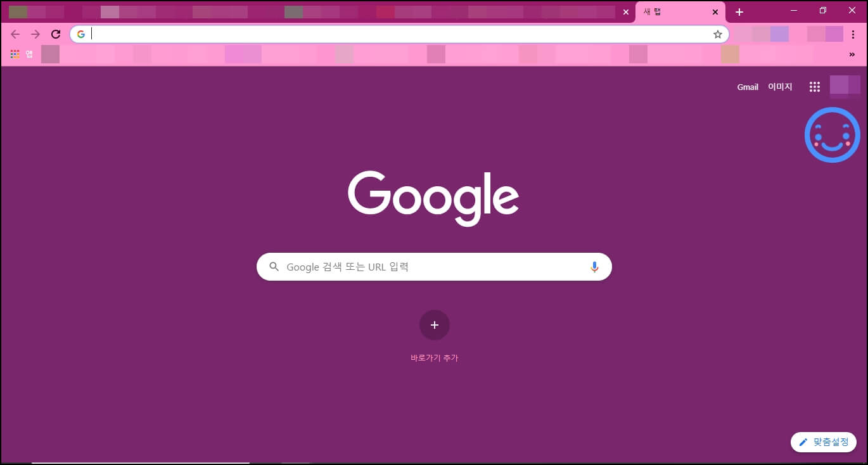The width and height of the screenshot is (868, 465).
Task: Open the 이미지 link
Action: point(780,87)
